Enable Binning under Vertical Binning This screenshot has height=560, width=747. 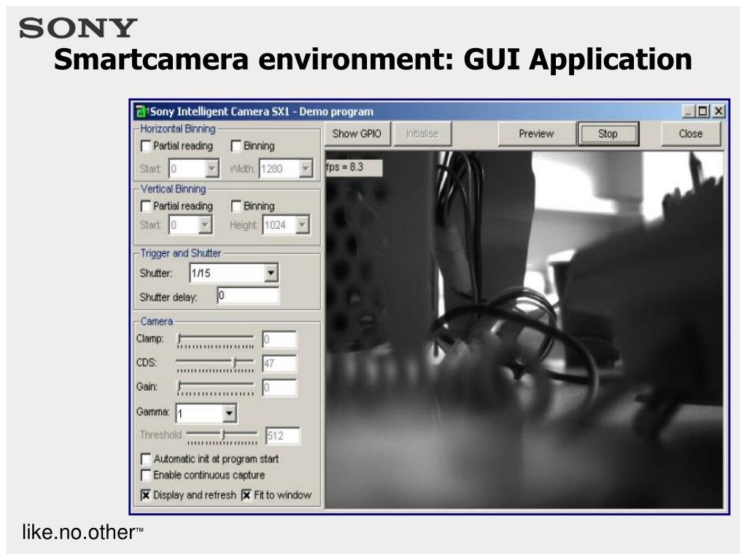[x=236, y=206]
